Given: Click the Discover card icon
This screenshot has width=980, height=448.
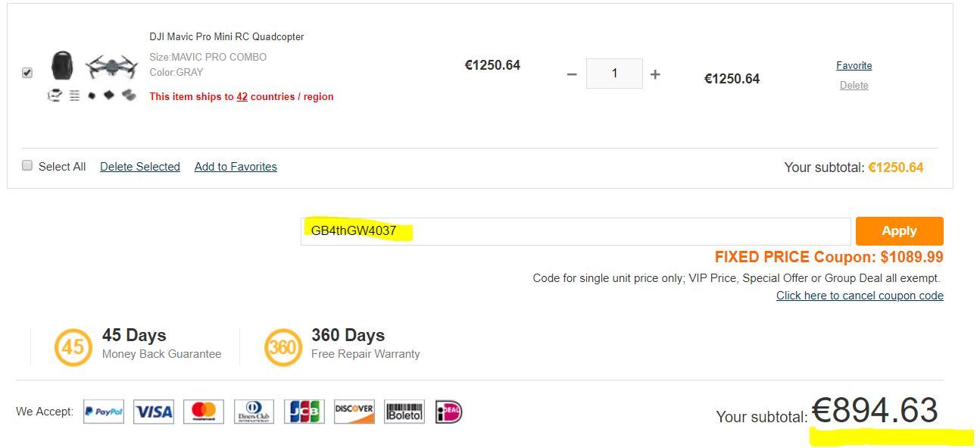Looking at the screenshot, I should (354, 412).
